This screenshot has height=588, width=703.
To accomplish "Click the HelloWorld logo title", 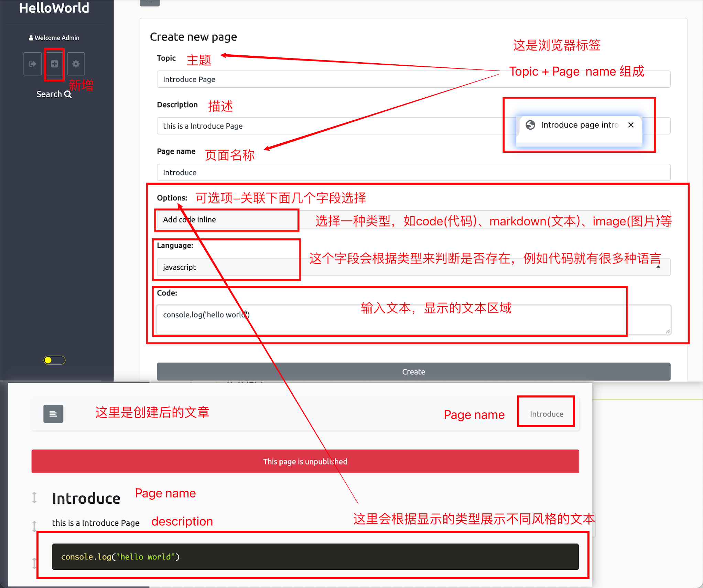I will 54,8.
